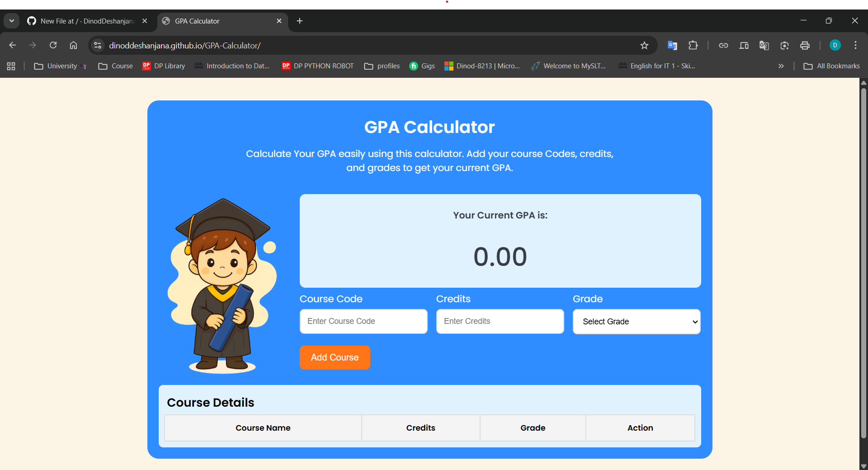Click the browser home icon
The width and height of the screenshot is (868, 470).
click(x=73, y=45)
